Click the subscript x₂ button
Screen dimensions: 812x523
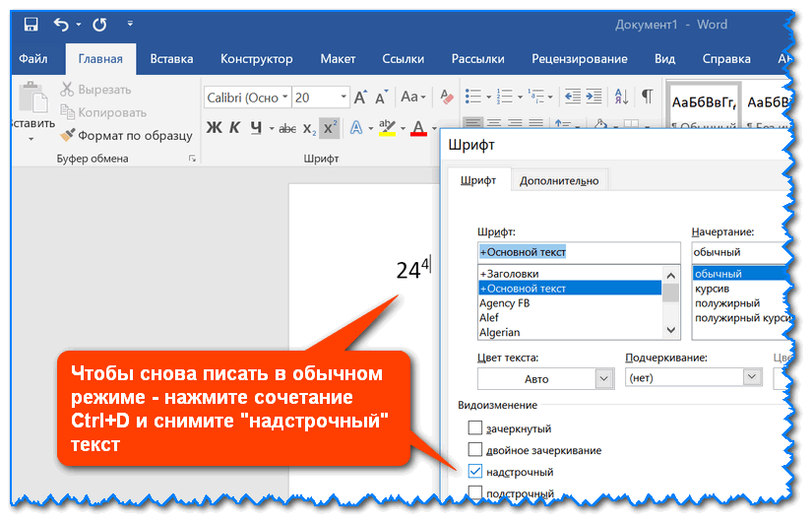point(309,128)
